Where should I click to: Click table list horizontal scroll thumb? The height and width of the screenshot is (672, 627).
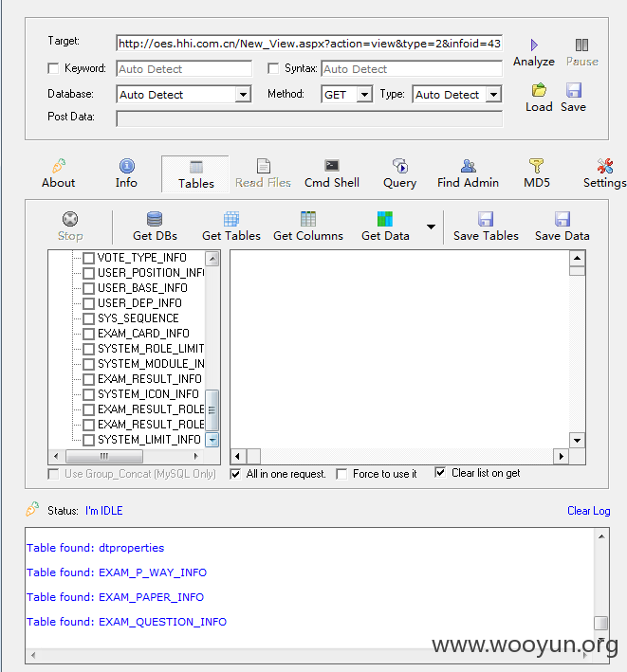(x=104, y=456)
